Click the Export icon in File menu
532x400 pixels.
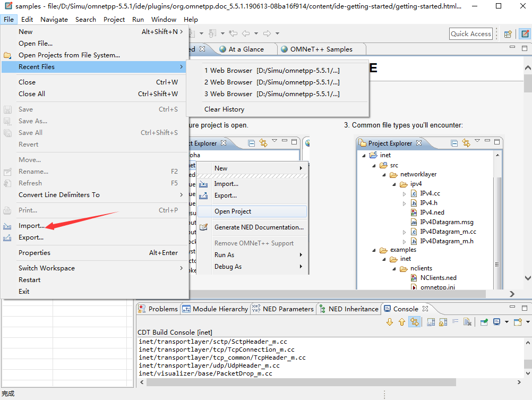[7, 237]
